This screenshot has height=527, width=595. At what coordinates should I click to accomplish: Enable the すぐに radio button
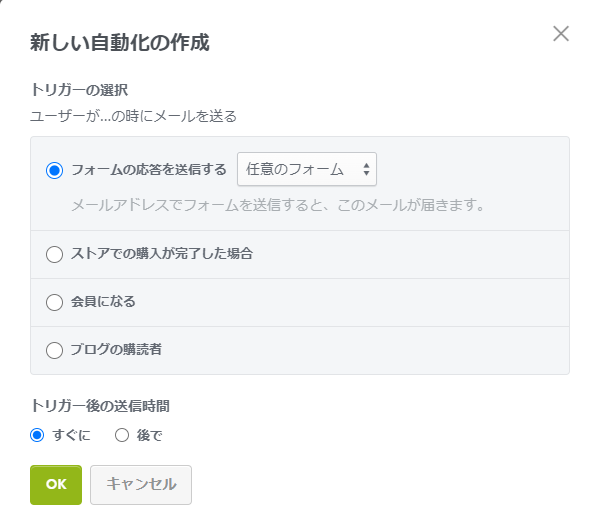click(37, 435)
